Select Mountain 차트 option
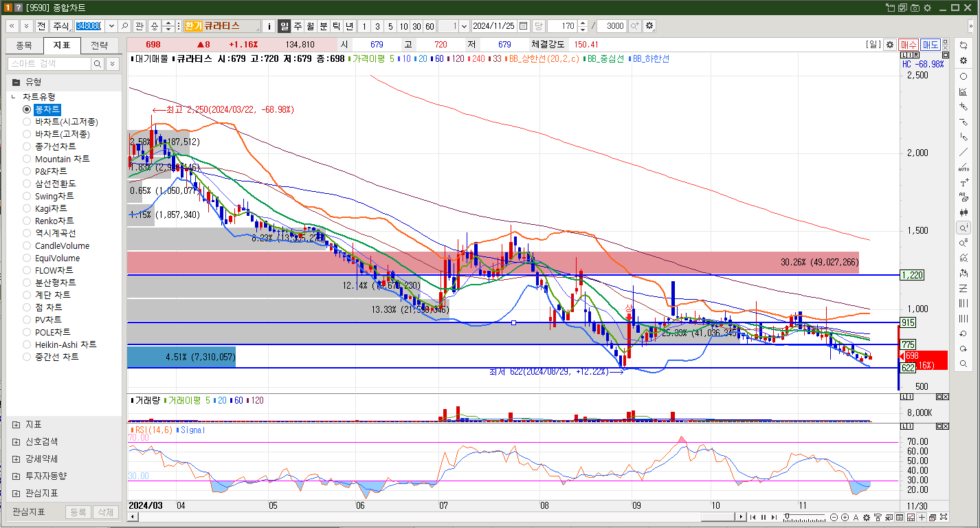This screenshot has width=980, height=528. click(x=56, y=159)
